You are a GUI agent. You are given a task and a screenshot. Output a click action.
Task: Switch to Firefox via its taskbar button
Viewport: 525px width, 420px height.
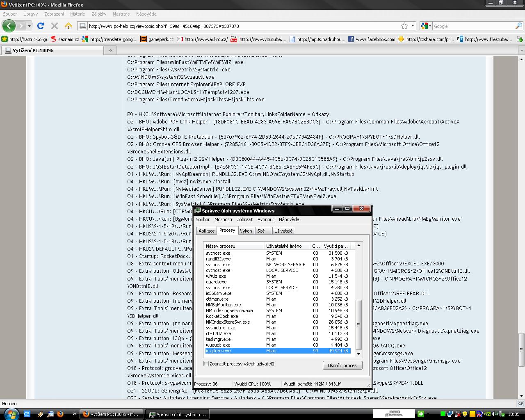pos(111,414)
